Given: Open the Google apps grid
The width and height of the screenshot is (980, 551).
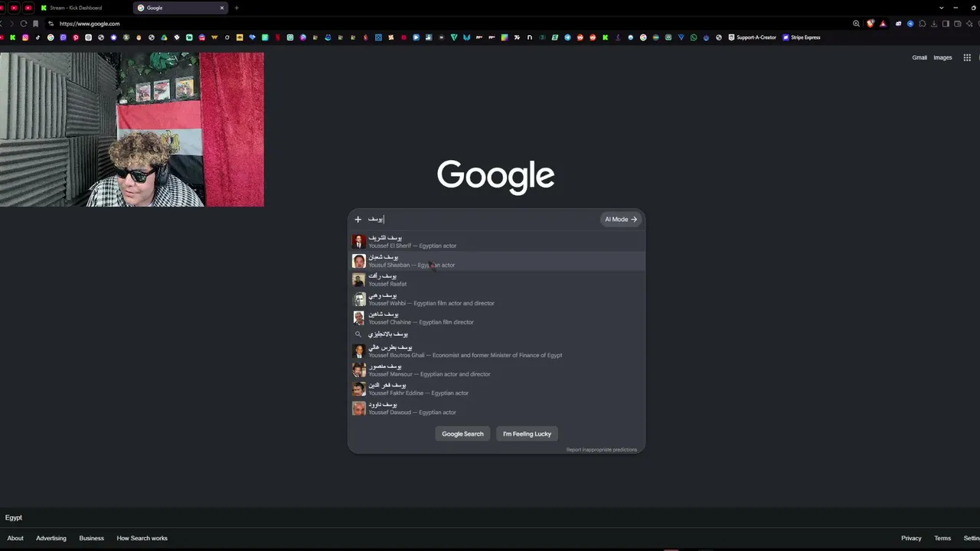Looking at the screenshot, I should pos(967,57).
